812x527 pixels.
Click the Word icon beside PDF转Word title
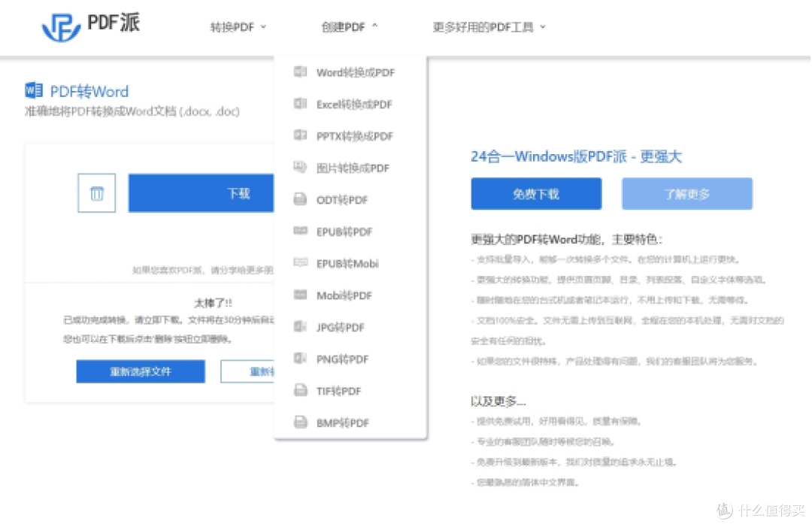(x=34, y=90)
